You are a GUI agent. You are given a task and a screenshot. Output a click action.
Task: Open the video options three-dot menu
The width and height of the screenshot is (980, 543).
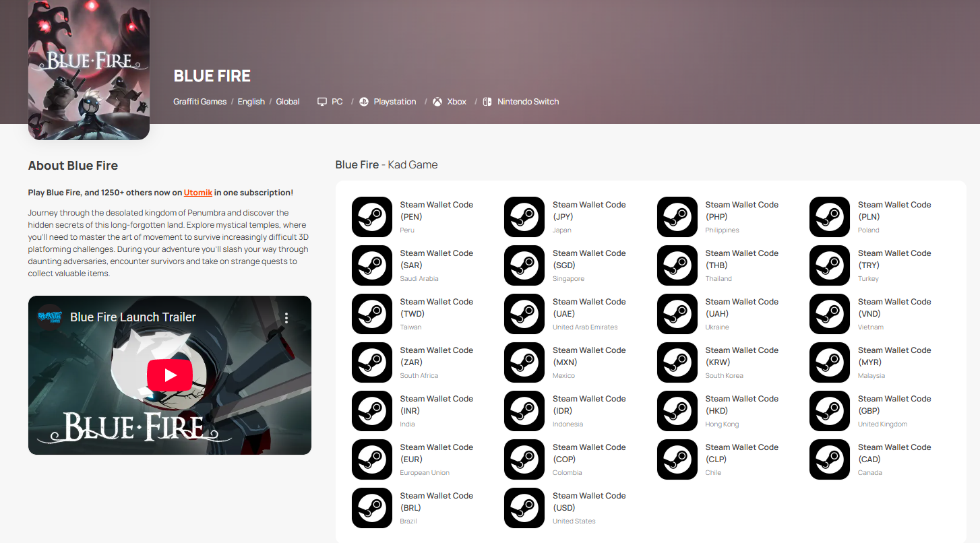[286, 317]
